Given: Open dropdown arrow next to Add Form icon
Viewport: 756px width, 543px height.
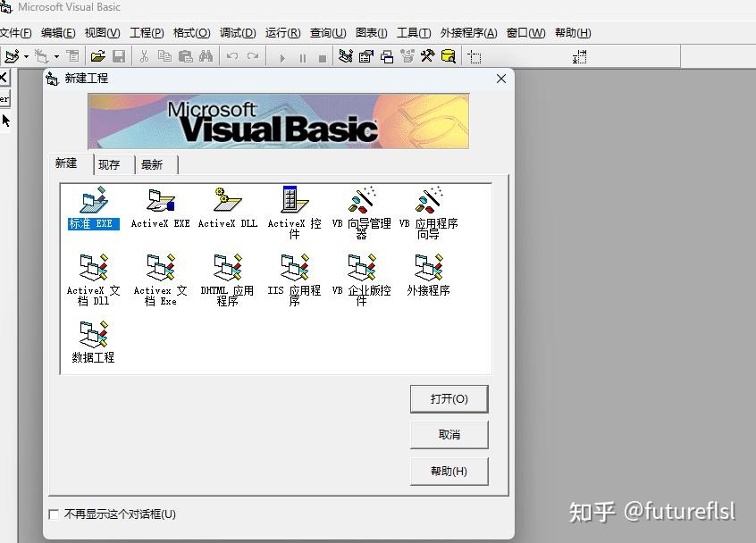Looking at the screenshot, I should 56,57.
